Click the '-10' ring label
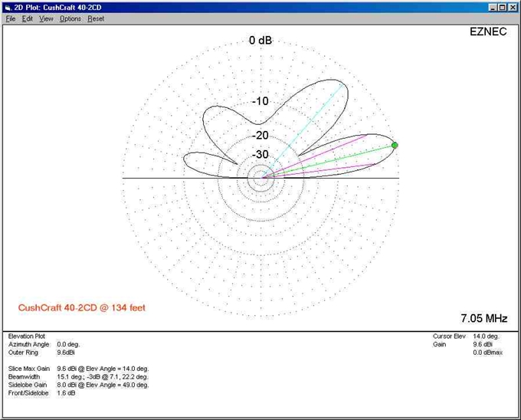This screenshot has width=521, height=420. coord(260,101)
